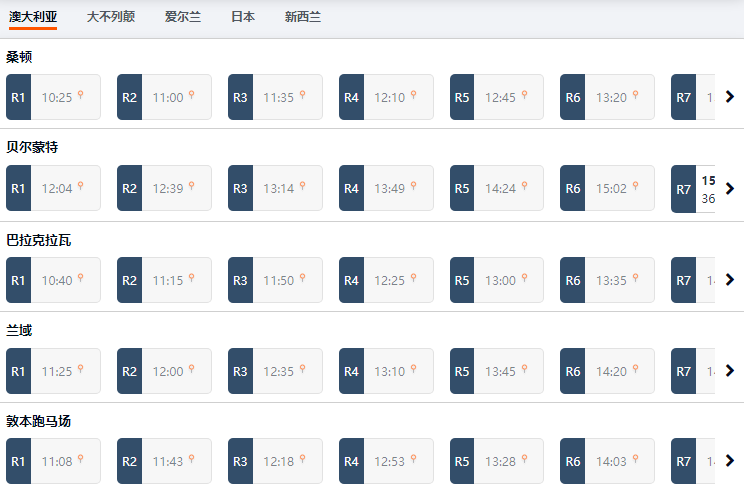Click the location pin on 桑顿 R4 12:10
Image resolution: width=744 pixels, height=491 pixels.
pyautogui.click(x=413, y=96)
